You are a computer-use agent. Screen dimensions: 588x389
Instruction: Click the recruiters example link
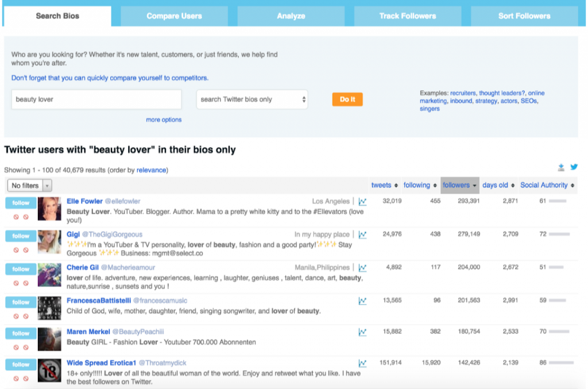tap(463, 93)
